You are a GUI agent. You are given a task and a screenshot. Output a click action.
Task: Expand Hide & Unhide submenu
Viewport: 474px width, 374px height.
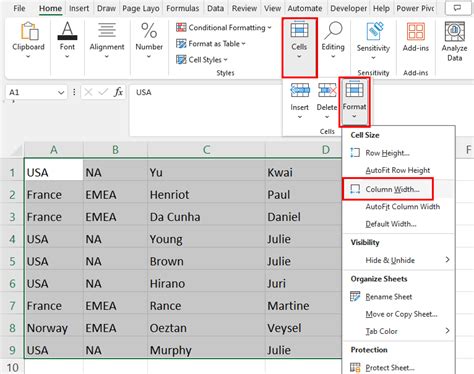(x=399, y=260)
